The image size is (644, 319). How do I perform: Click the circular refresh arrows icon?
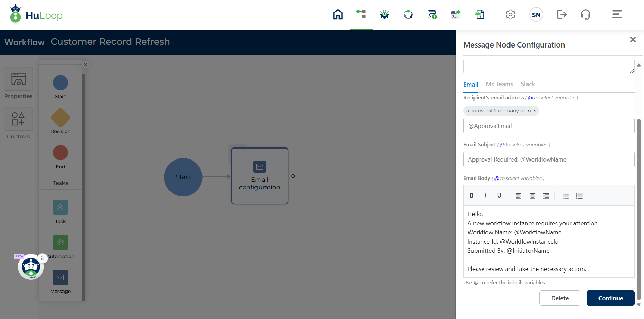pyautogui.click(x=408, y=14)
